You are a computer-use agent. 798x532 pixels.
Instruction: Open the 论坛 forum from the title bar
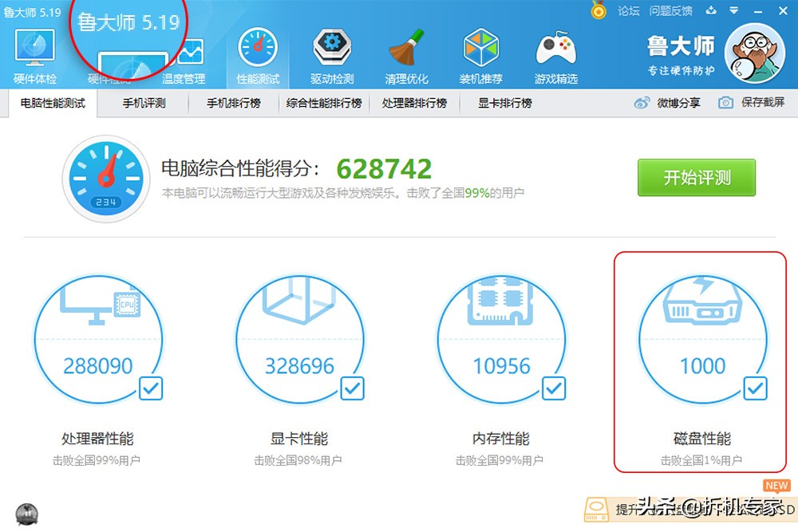coord(628,10)
